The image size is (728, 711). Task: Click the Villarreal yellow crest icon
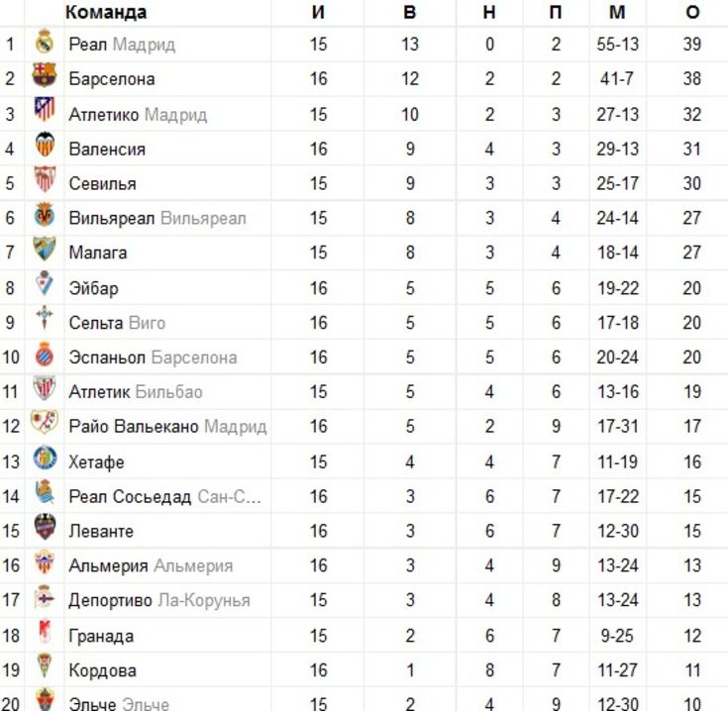(x=45, y=215)
